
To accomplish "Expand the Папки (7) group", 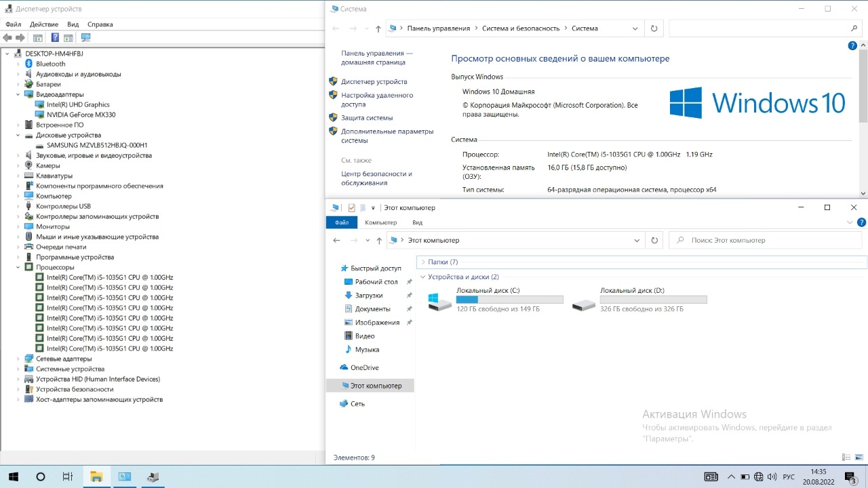I will pyautogui.click(x=423, y=262).
